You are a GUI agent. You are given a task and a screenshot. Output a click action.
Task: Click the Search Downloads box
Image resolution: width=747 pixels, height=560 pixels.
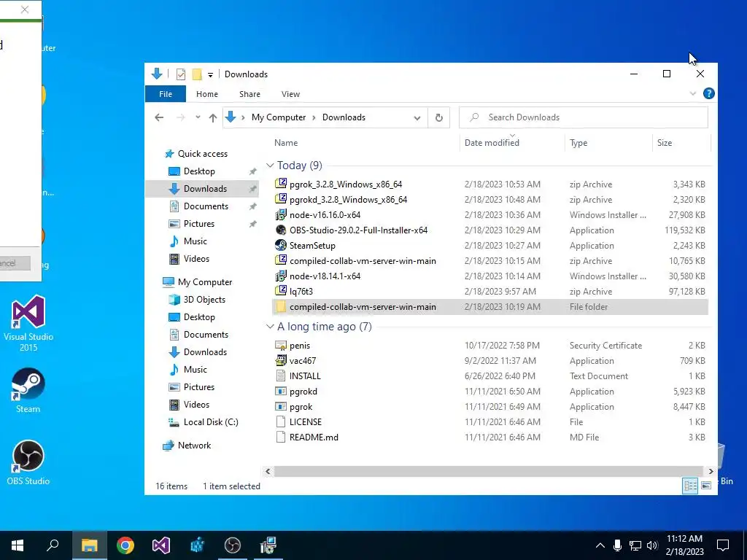tap(583, 117)
